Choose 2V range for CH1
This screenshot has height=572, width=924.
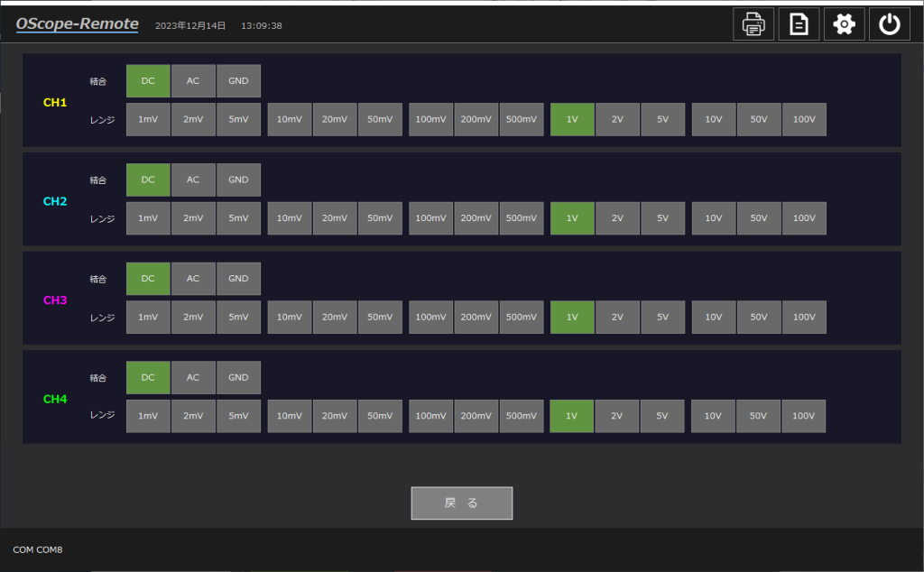click(x=617, y=120)
